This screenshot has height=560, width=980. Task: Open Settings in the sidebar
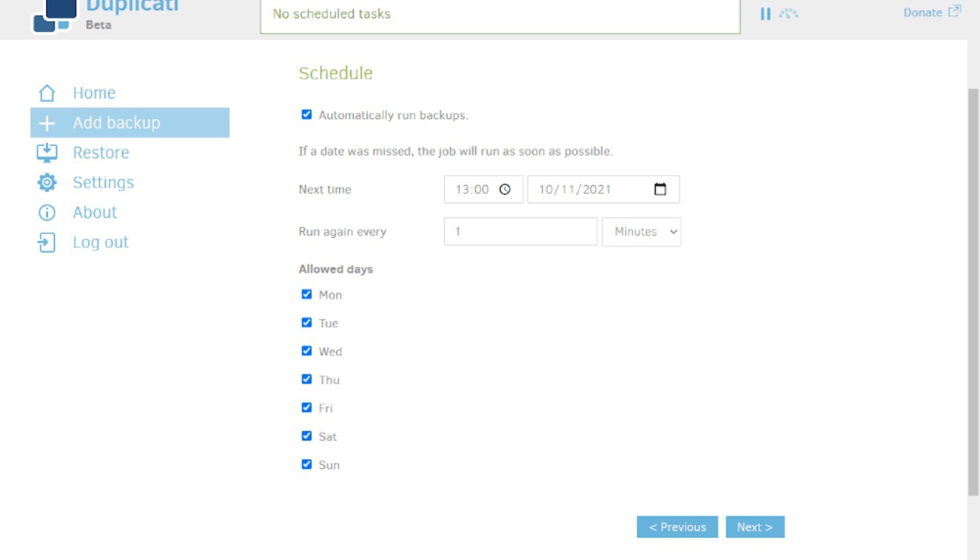(x=104, y=182)
